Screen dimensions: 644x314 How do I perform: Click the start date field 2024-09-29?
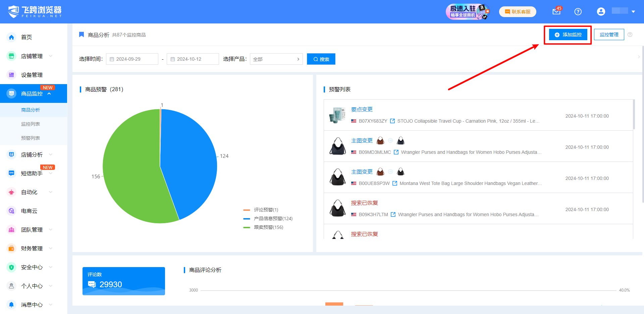click(x=132, y=59)
